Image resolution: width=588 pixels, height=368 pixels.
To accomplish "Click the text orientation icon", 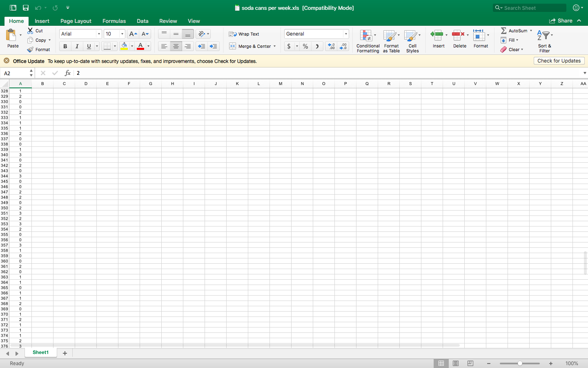I will [x=202, y=34].
